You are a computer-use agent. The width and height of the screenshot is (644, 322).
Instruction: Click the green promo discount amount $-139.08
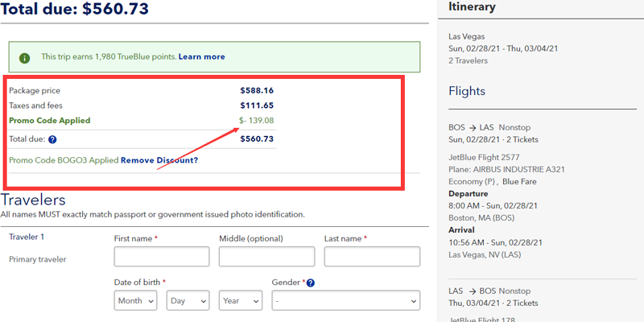point(257,121)
